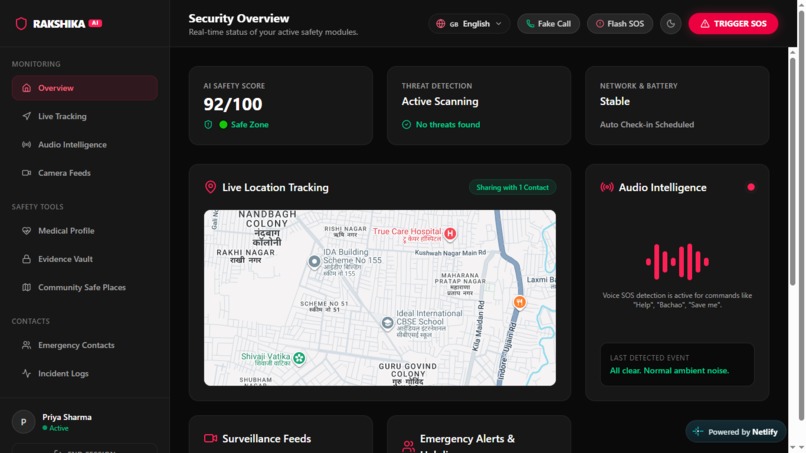Go to Audio Intelligence in sidebar
Image resolution: width=806 pixels, height=453 pixels.
85,144
